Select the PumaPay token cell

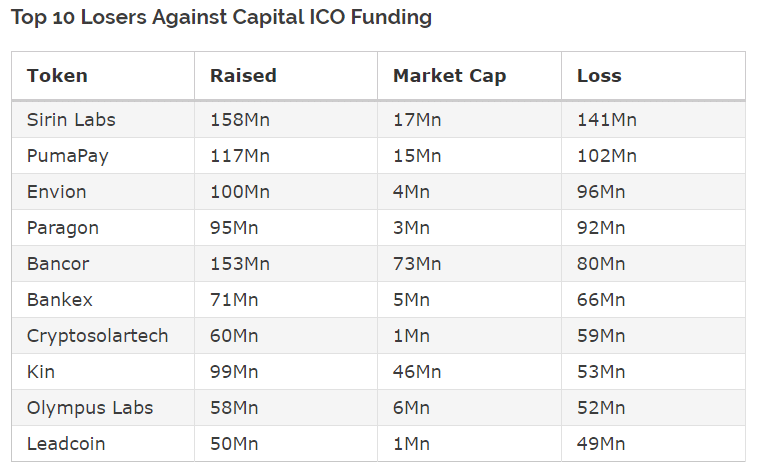pyautogui.click(x=69, y=156)
